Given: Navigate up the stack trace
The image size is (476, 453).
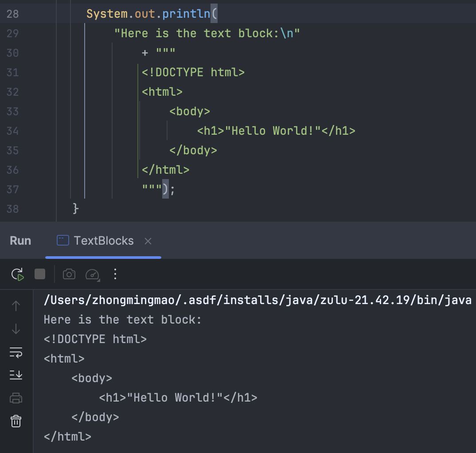Looking at the screenshot, I should (16, 306).
